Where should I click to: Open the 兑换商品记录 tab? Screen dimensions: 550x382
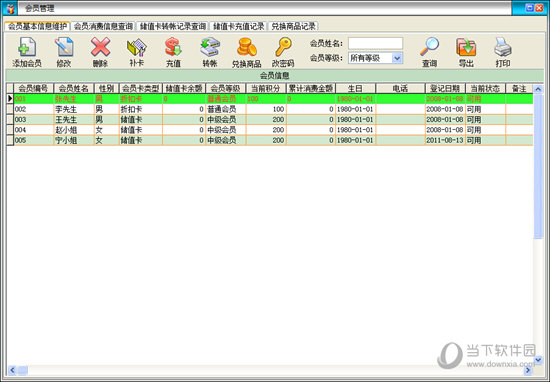click(294, 26)
